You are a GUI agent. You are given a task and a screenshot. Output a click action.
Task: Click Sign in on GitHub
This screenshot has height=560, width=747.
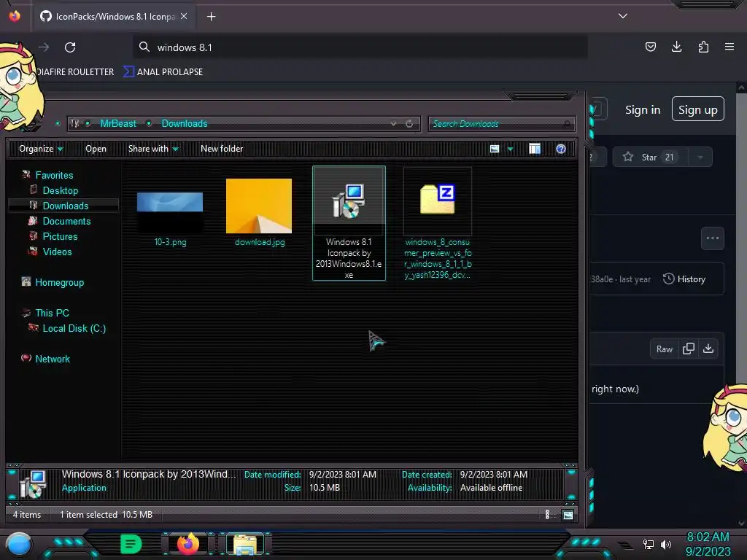643,110
